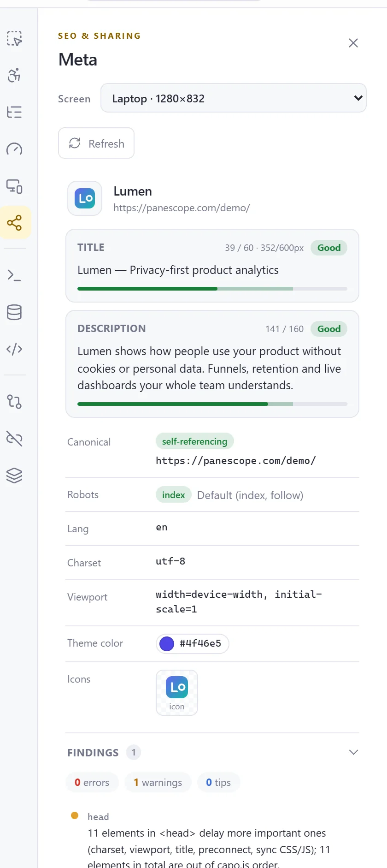Click the index robots badge

174,495
